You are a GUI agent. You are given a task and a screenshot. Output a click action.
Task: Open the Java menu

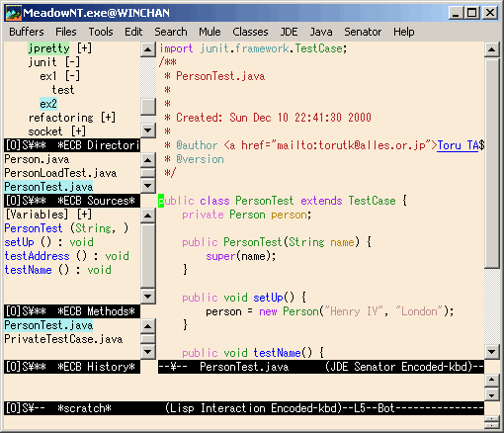pyautogui.click(x=321, y=32)
